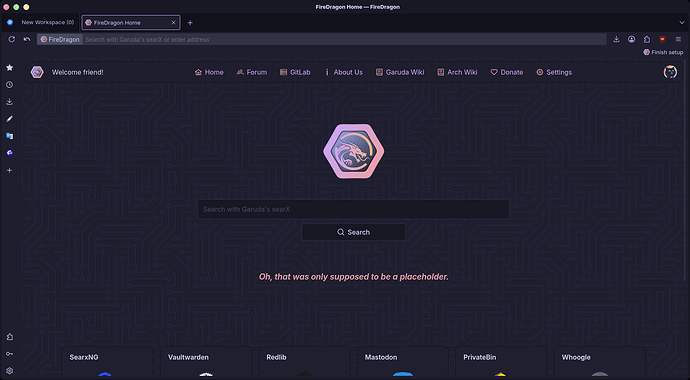Select the FireDragon Home tab
Screen dimensions: 690x380
[131, 22]
